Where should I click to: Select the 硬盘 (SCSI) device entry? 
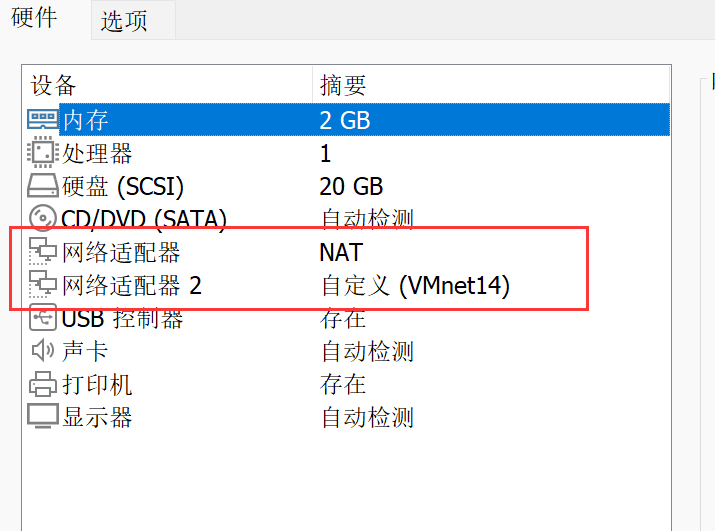pos(123,186)
